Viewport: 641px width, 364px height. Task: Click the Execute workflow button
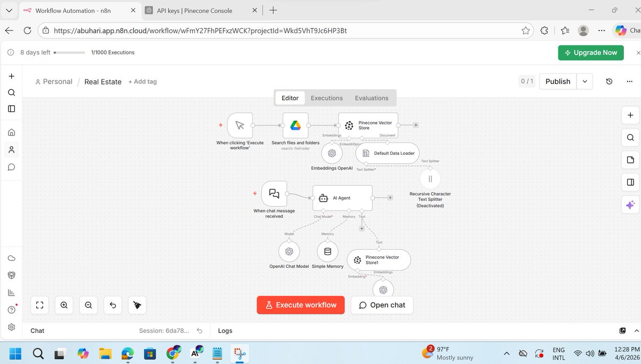tap(300, 305)
